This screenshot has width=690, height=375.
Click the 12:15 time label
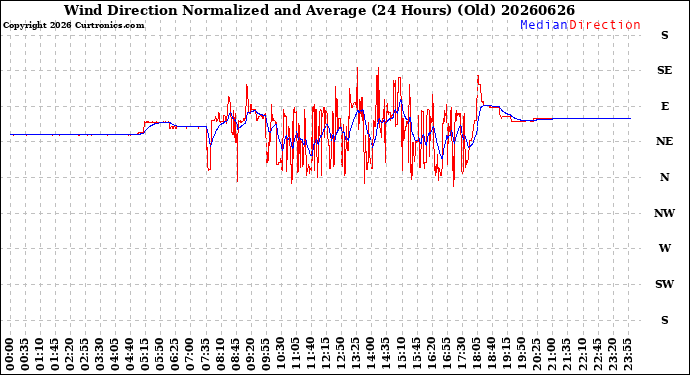326,354
